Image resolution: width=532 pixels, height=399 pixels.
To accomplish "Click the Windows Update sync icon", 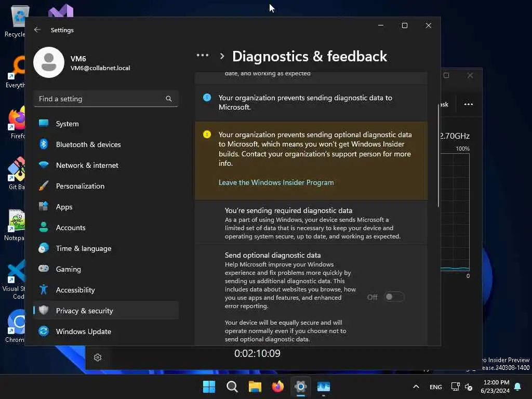I will (44, 331).
